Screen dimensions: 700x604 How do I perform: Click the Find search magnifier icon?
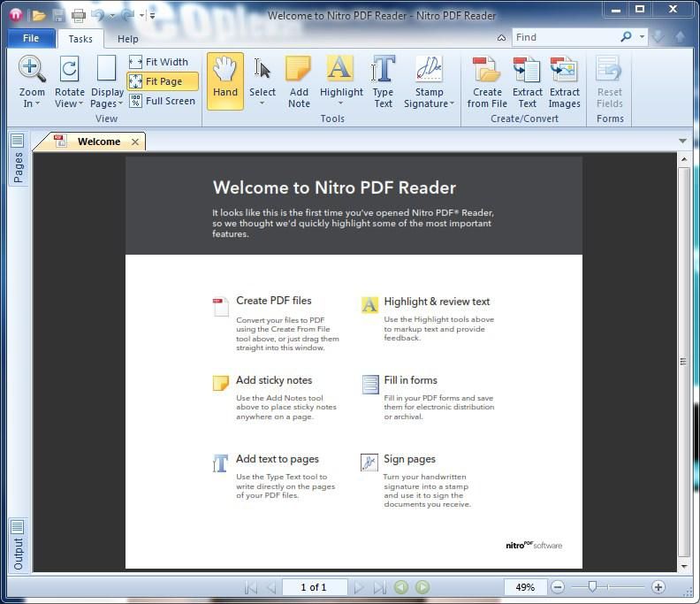(626, 36)
